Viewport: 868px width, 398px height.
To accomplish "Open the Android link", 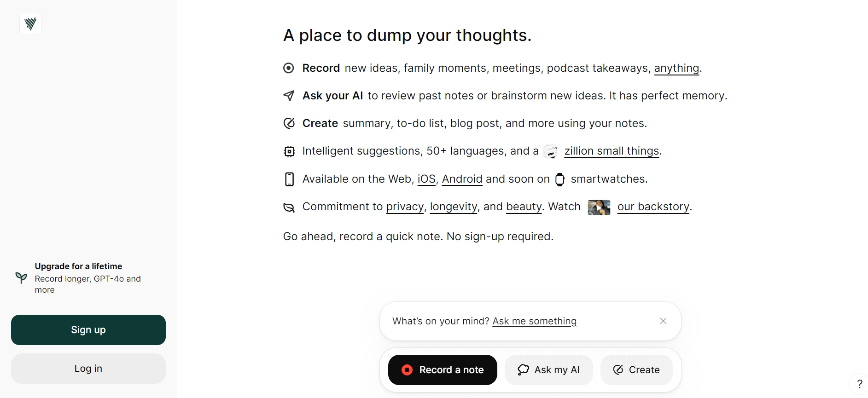I will click(x=462, y=179).
